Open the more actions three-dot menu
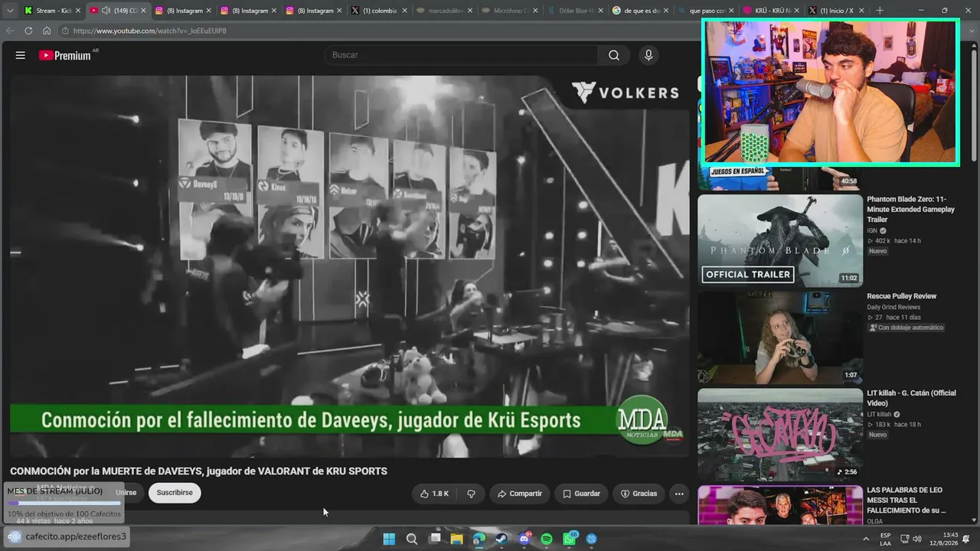Viewport: 980px width, 551px height. click(679, 494)
